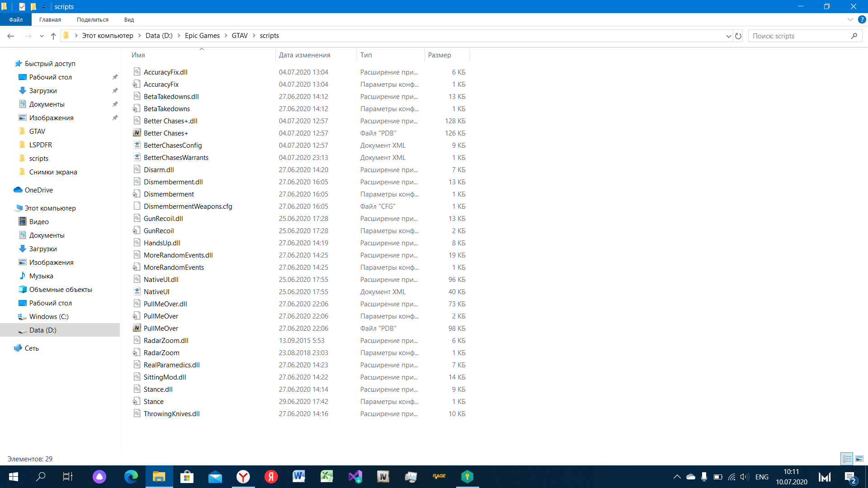Select BetterChasesConfig XML document
Screen dimensions: 868x488
(x=172, y=145)
